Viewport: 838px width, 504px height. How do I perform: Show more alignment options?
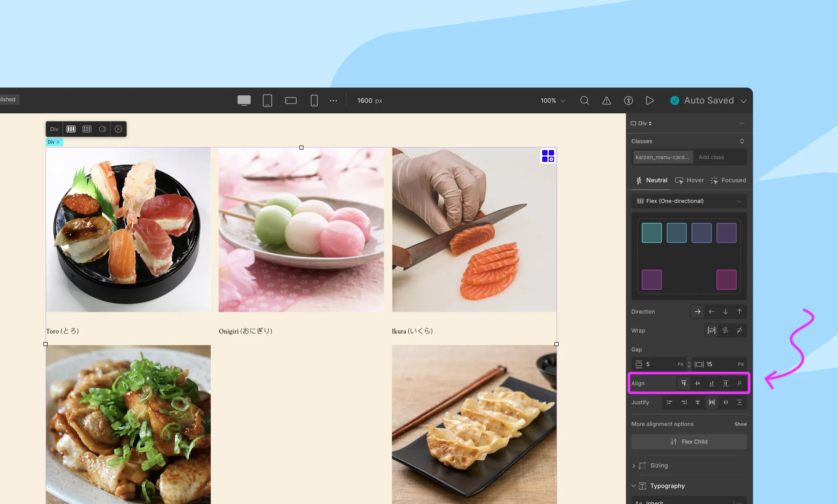point(740,424)
